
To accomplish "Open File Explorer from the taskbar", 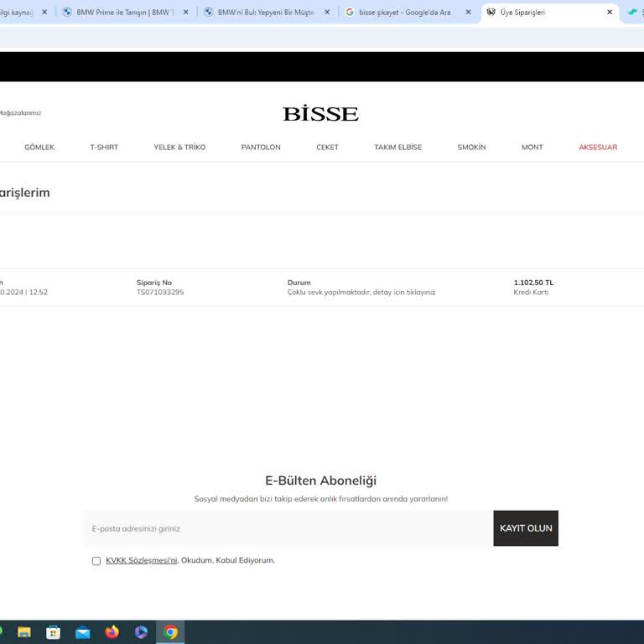I will pyautogui.click(x=23, y=631).
